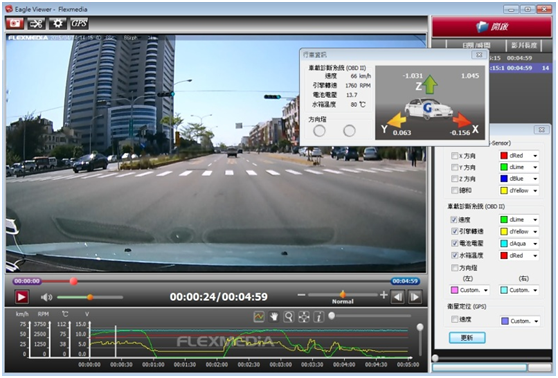Select the highlighted file row with 14
Image resolution: width=558 pixels, height=378 pixels.
pos(520,68)
